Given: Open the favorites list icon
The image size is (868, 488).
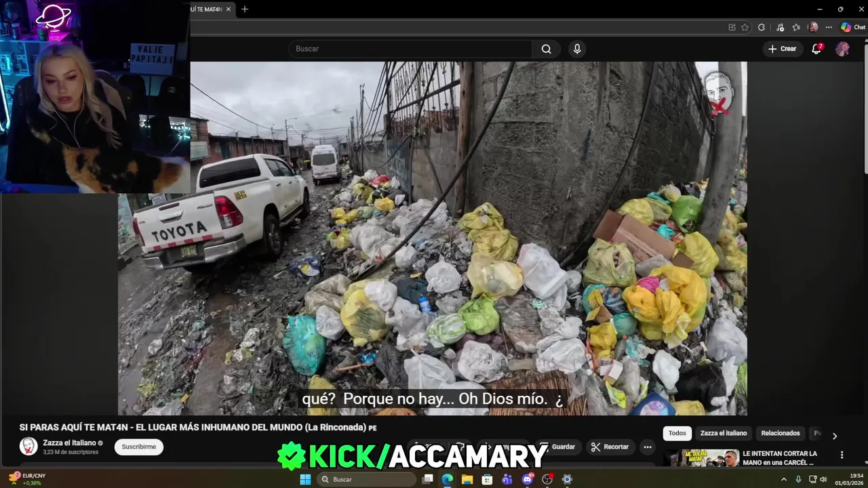Looking at the screenshot, I should 796,27.
